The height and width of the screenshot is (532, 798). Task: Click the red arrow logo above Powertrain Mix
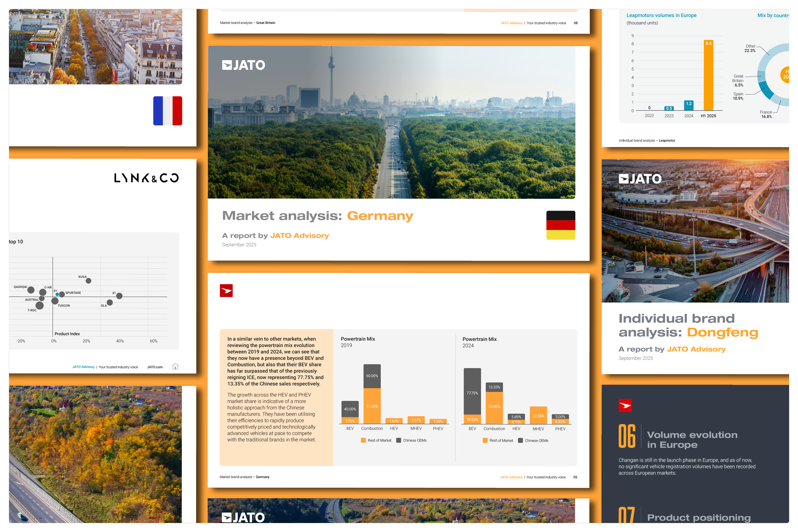[226, 290]
